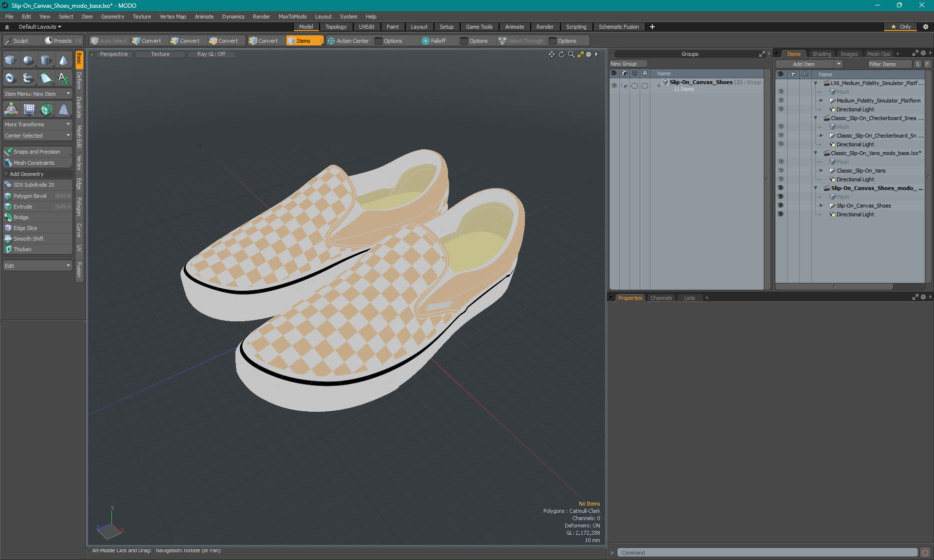Click the Smooth Shift tool
934x560 pixels.
37,239
